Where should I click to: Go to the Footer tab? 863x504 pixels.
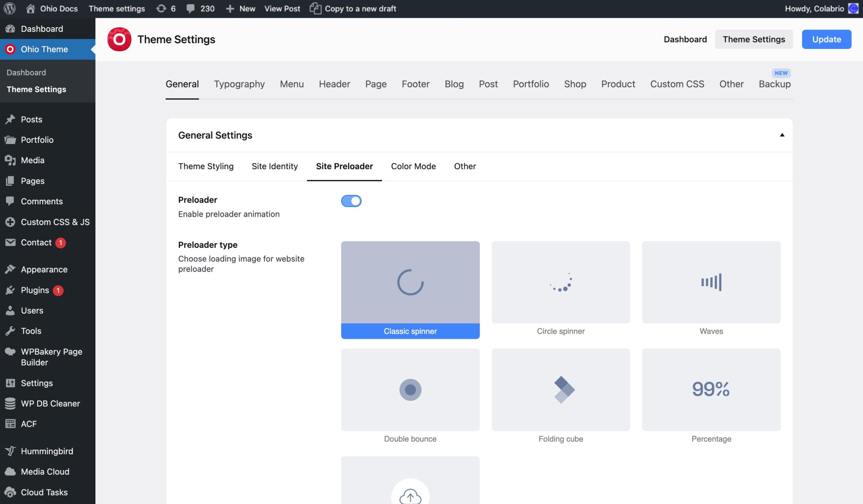coord(415,84)
